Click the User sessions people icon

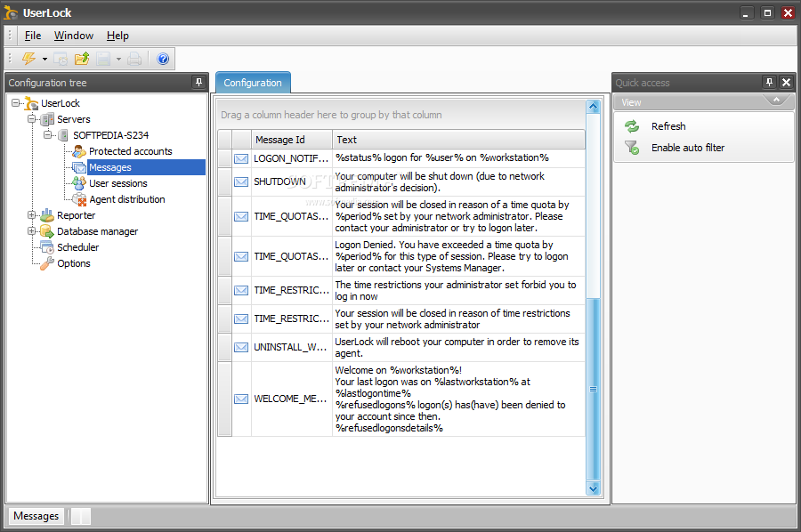coord(79,182)
